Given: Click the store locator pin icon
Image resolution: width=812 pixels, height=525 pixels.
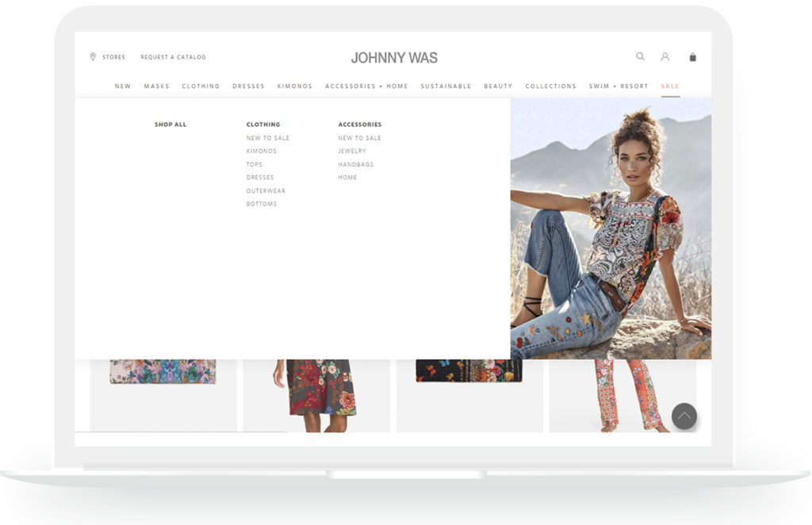Looking at the screenshot, I should coord(93,57).
